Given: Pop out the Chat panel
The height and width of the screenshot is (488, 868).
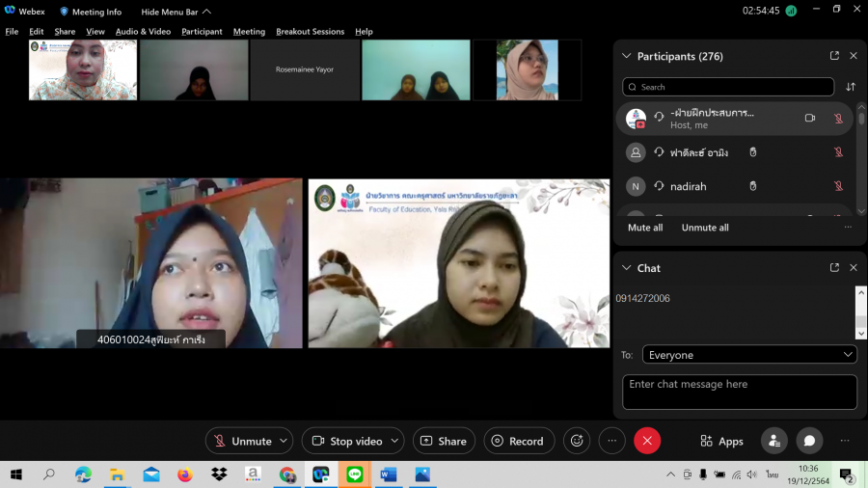Looking at the screenshot, I should 834,268.
